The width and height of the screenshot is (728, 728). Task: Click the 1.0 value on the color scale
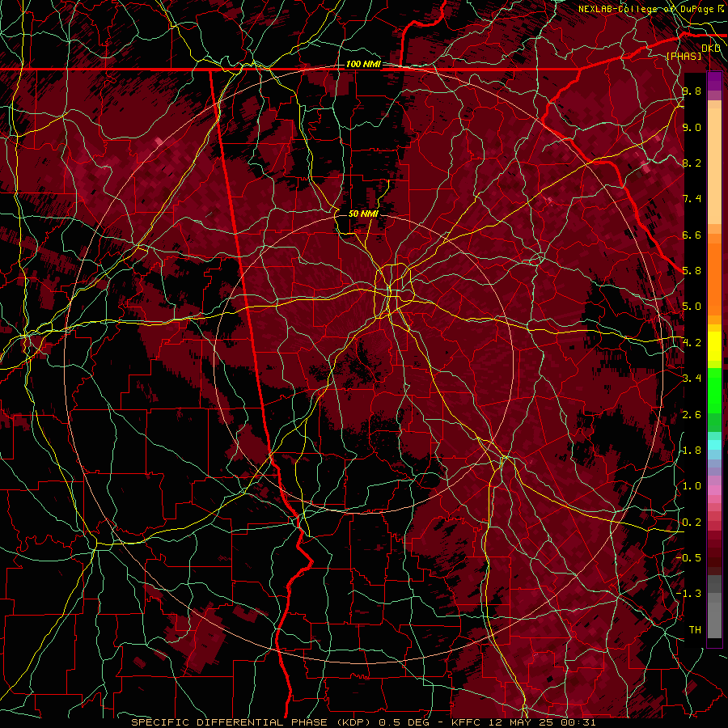coord(692,485)
